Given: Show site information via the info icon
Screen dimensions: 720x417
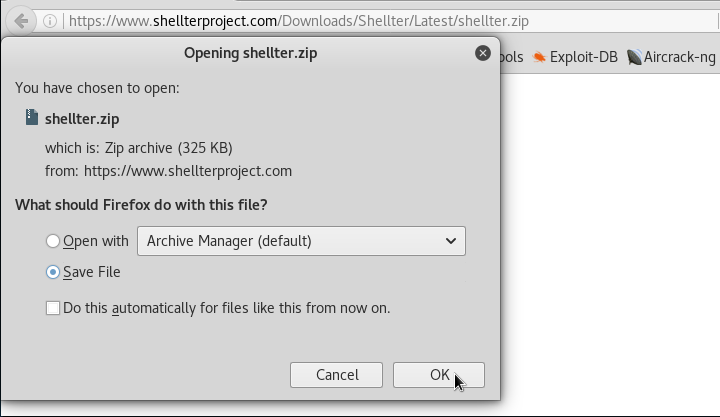Looking at the screenshot, I should 50,21.
